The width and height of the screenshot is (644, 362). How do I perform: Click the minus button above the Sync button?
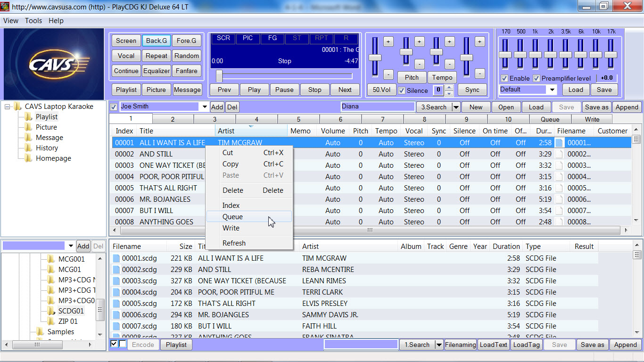(x=480, y=74)
